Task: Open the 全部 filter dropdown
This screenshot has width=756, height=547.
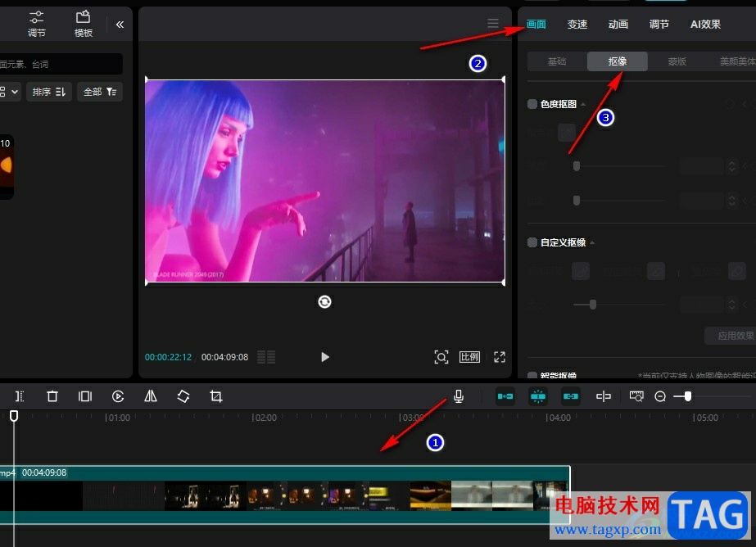Action: point(100,92)
